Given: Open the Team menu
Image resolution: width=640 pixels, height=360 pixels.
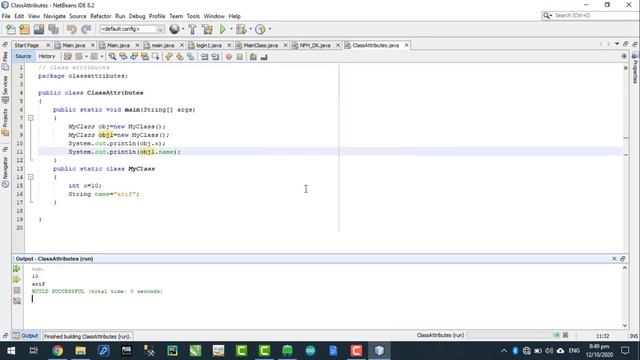Looking at the screenshot, I should (176, 16).
